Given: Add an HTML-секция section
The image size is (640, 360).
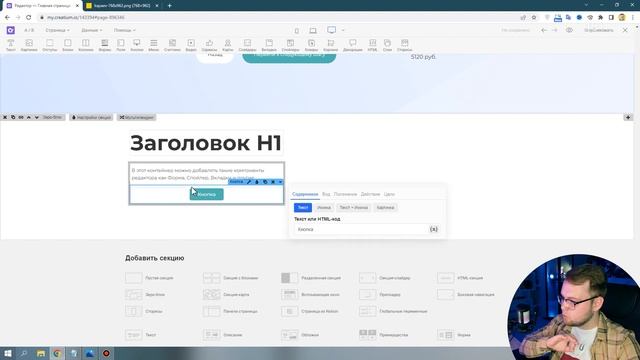Looking at the screenshot, I should [x=460, y=278].
